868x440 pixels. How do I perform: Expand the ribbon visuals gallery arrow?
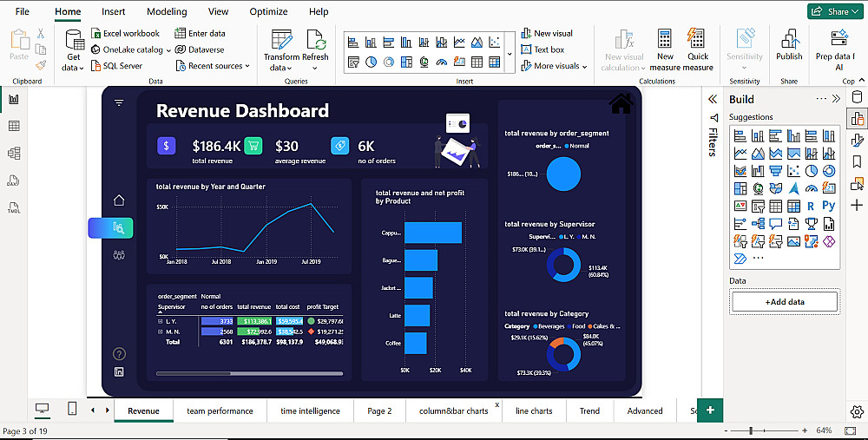point(510,53)
